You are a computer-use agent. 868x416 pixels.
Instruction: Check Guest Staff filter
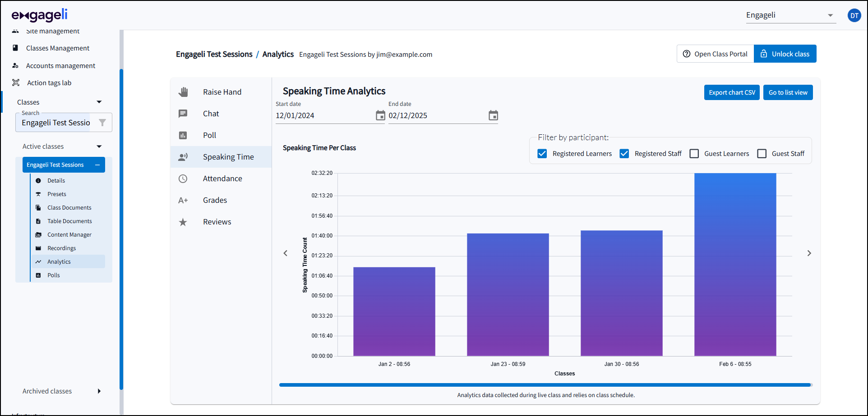pos(762,154)
